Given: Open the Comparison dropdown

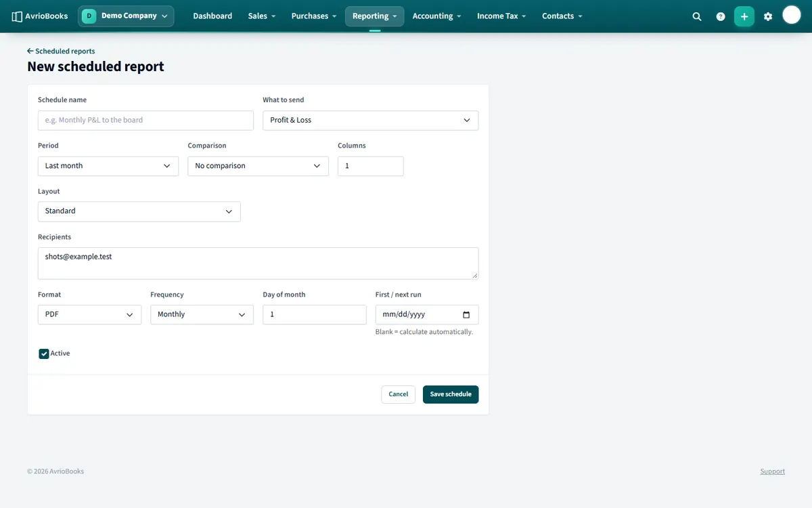Looking at the screenshot, I should [x=258, y=166].
